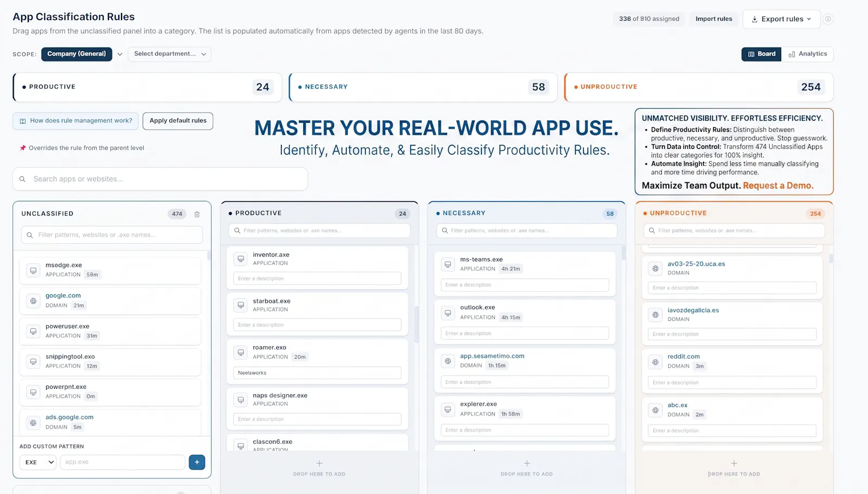Open the Export rules dropdown
The width and height of the screenshot is (868, 494).
(781, 19)
